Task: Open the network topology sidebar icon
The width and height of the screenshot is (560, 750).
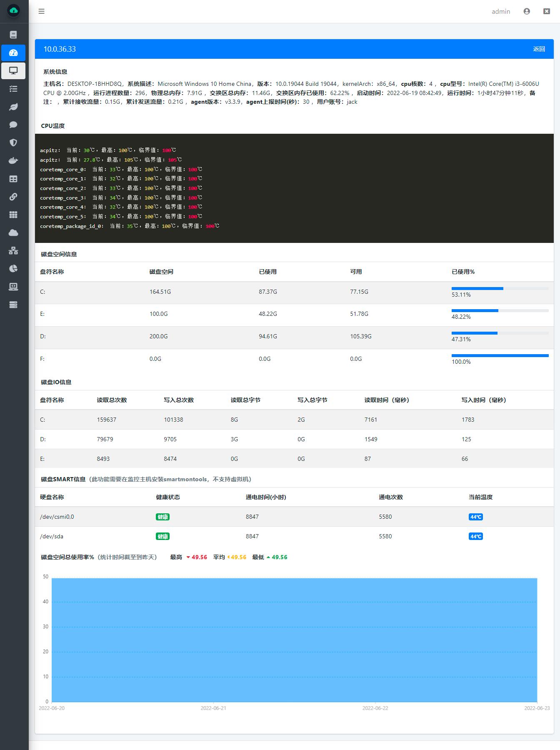Action: (13, 250)
